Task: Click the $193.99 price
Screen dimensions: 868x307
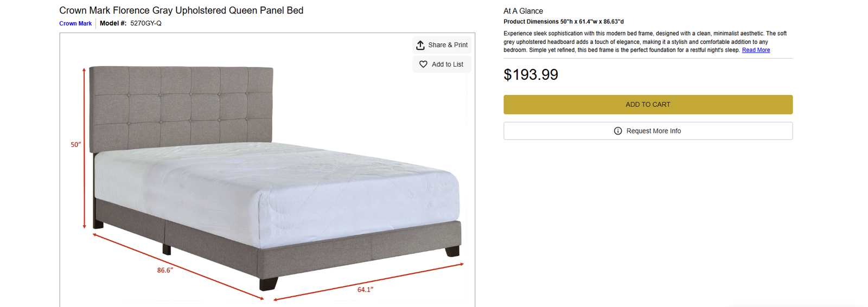Action: tap(531, 74)
